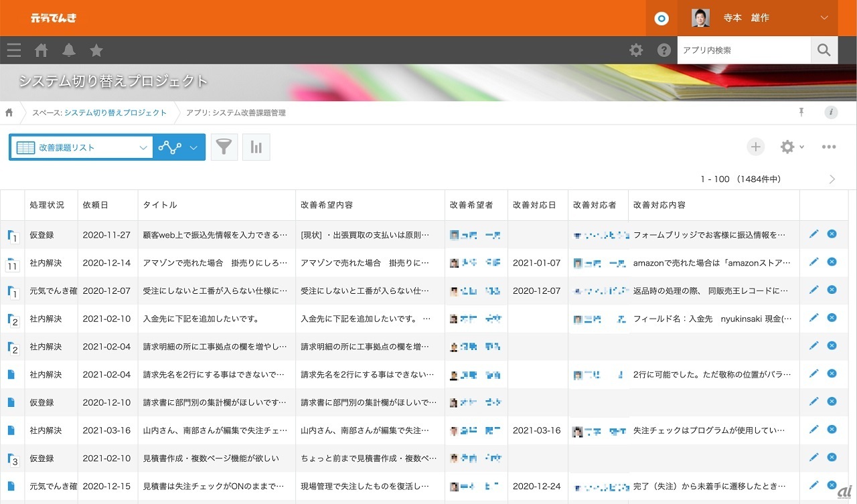Open the first record's detail icon
The width and height of the screenshot is (857, 504).
[12, 235]
